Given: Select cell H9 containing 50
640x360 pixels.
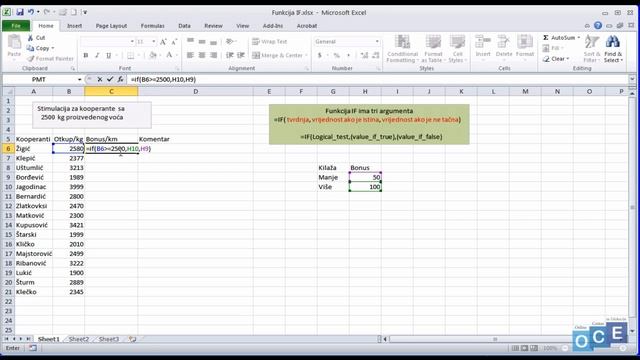Looking at the screenshot, I should (x=365, y=177).
